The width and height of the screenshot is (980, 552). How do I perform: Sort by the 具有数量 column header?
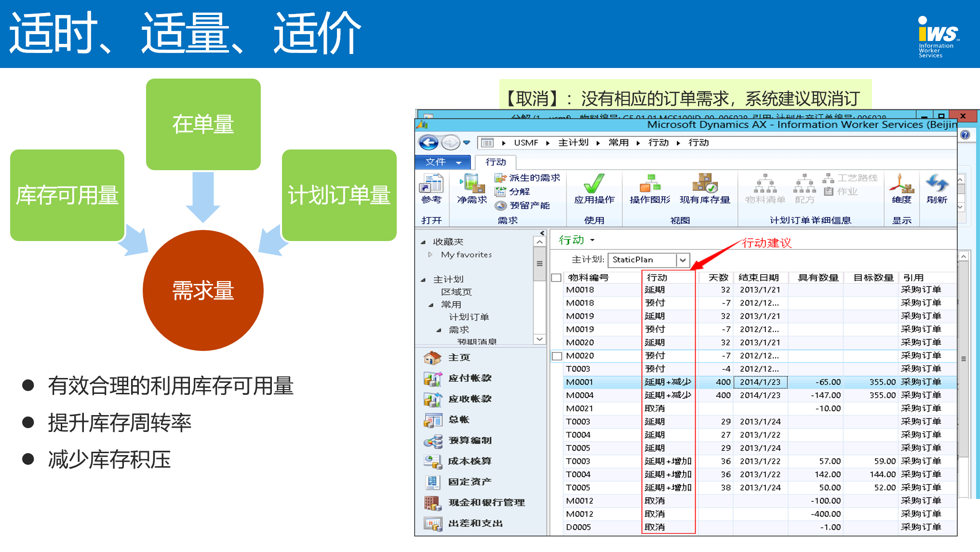click(816, 278)
